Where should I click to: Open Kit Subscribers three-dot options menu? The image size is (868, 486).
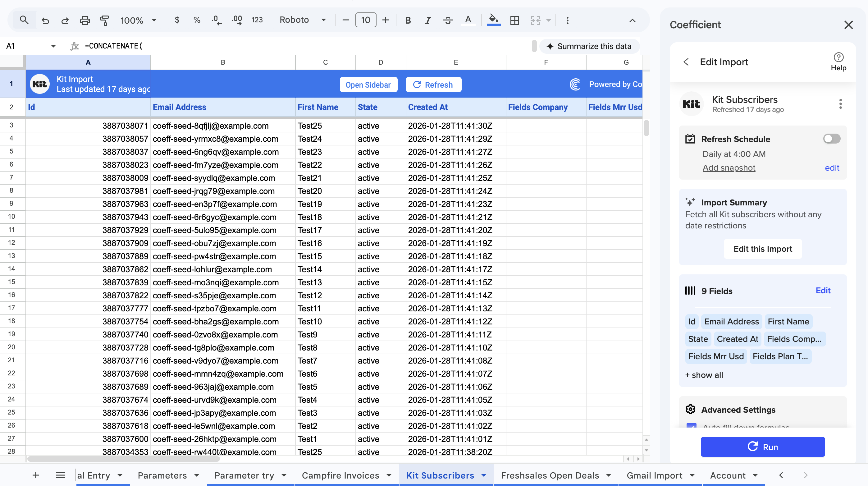[x=840, y=104]
